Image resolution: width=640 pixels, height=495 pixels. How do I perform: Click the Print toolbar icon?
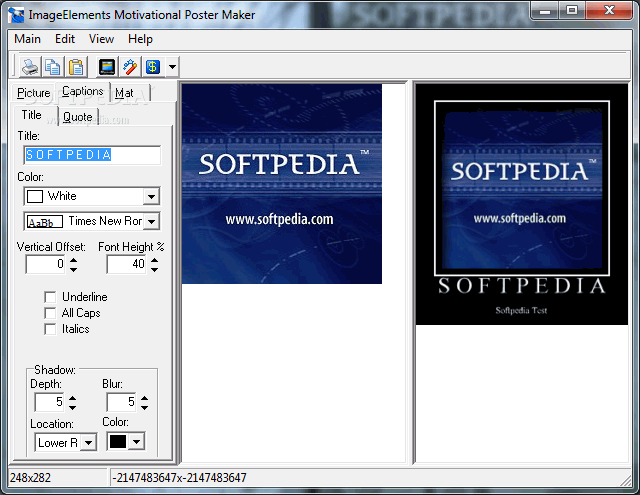30,67
